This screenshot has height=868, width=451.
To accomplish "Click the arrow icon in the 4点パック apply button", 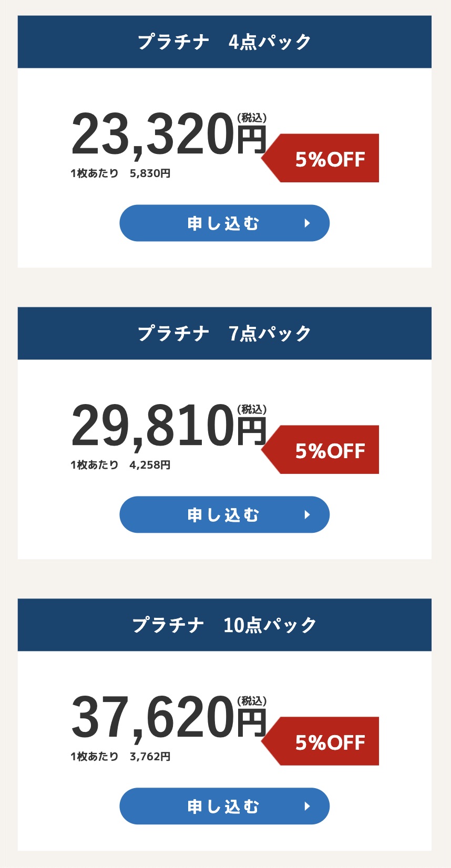I will (x=307, y=223).
